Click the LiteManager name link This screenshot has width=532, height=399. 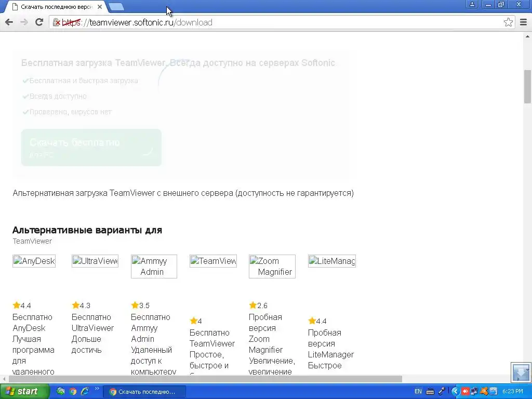(331, 354)
